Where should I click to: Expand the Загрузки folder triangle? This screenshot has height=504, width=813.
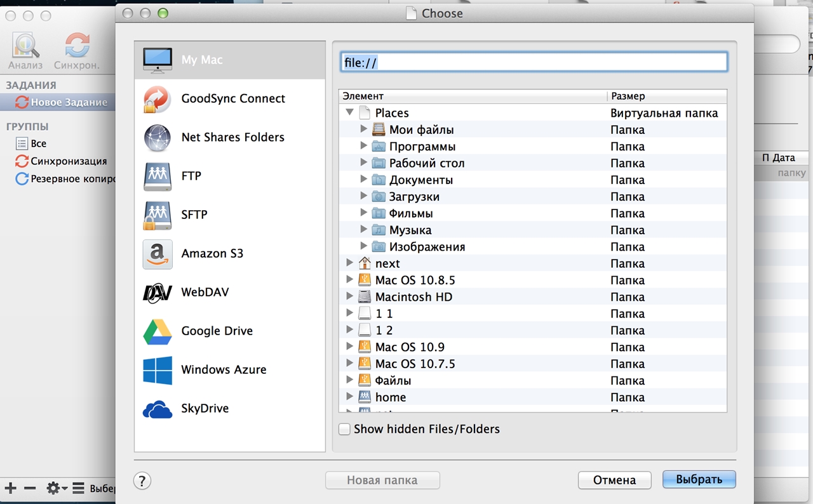[364, 196]
